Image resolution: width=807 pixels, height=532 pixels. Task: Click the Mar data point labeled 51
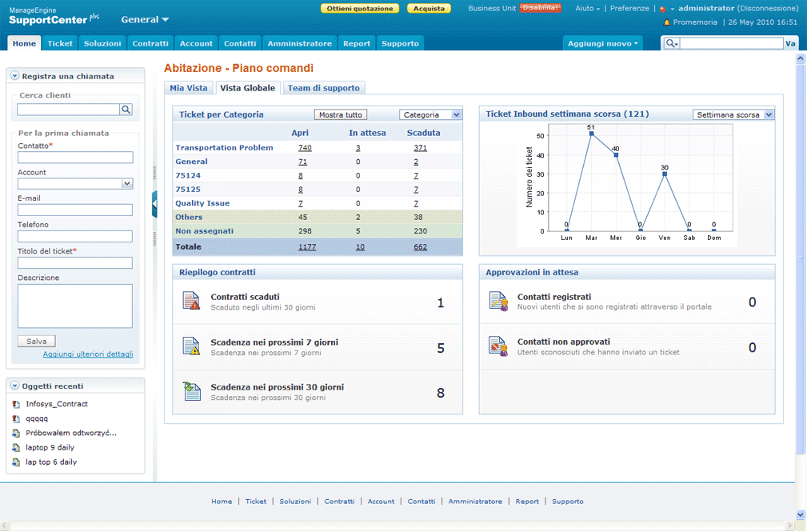(591, 134)
